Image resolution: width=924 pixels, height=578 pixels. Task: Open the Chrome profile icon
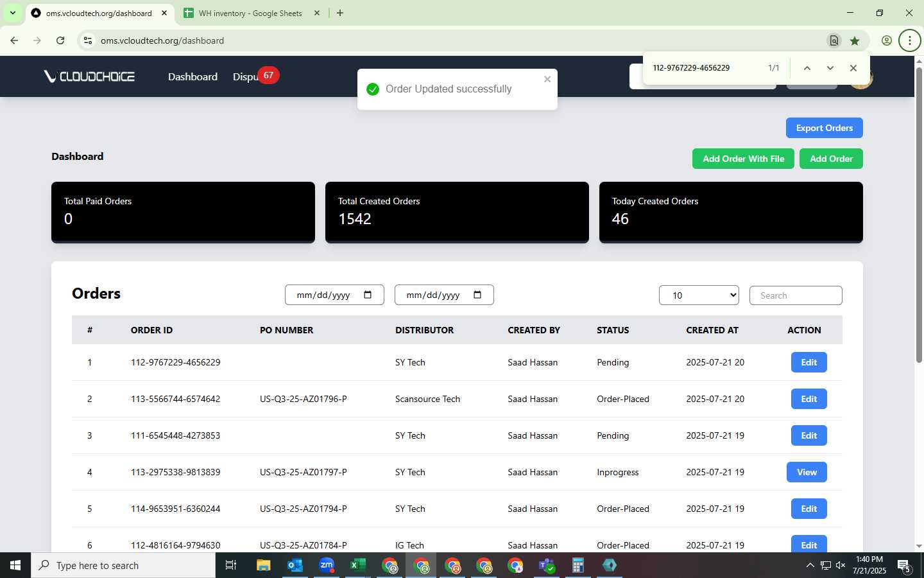click(887, 40)
